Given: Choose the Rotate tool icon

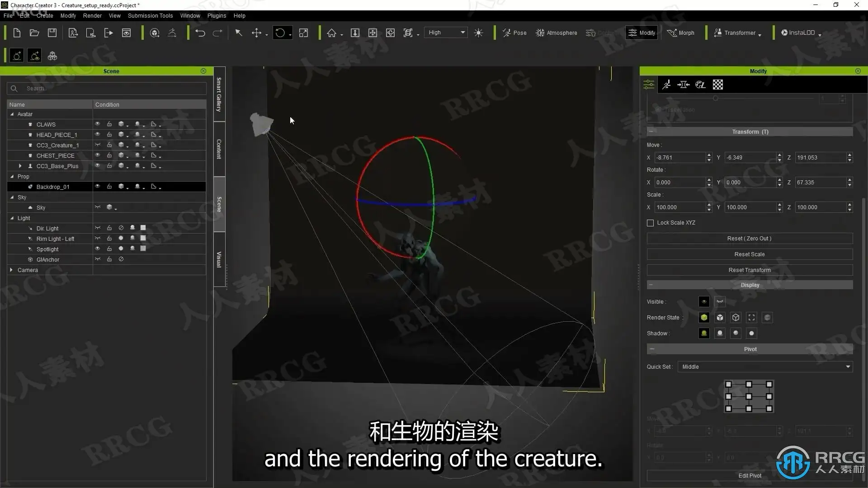Looking at the screenshot, I should 280,33.
